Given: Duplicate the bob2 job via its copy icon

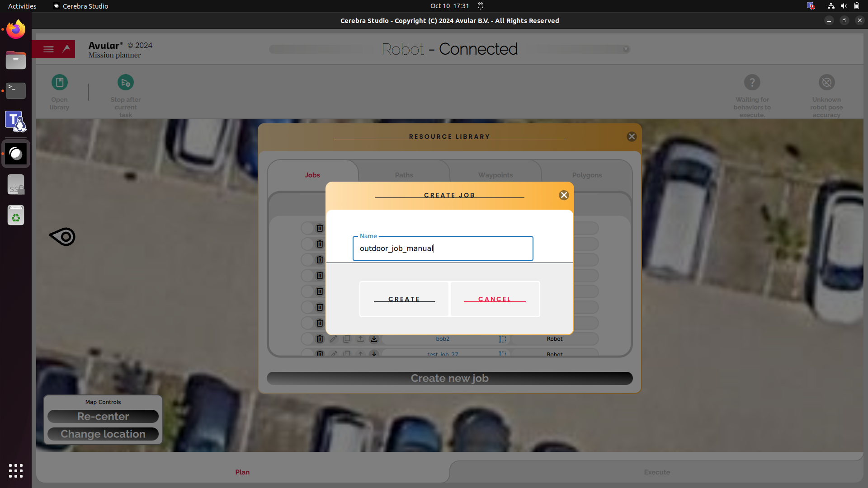Looking at the screenshot, I should (347, 339).
